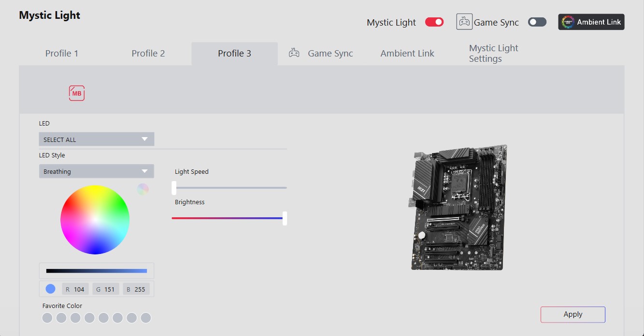Click the Game Sync controller icon in header
644x336 pixels.
coord(464,22)
